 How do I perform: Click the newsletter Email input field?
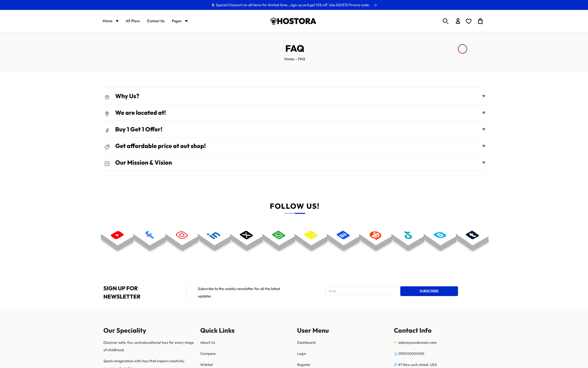pyautogui.click(x=362, y=291)
